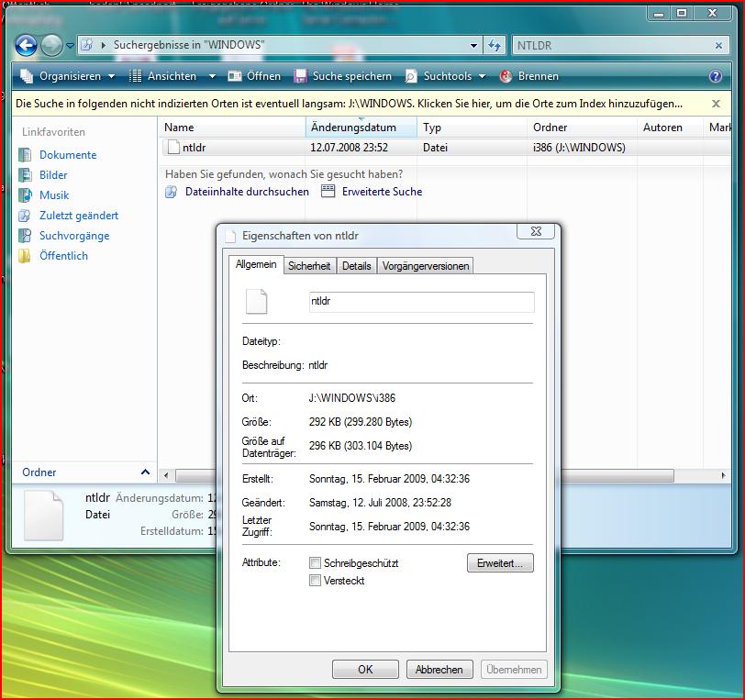Sort by the Änderungsdatum column header
Image resolution: width=745 pixels, height=700 pixels.
tap(361, 128)
